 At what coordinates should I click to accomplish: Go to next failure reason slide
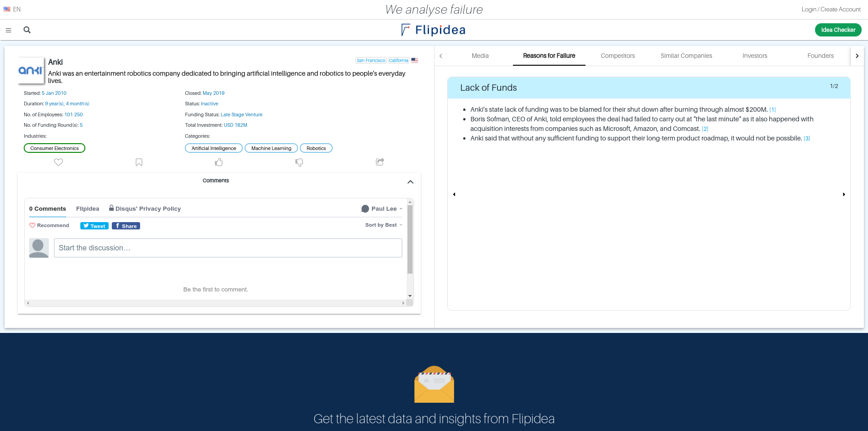pyautogui.click(x=844, y=194)
